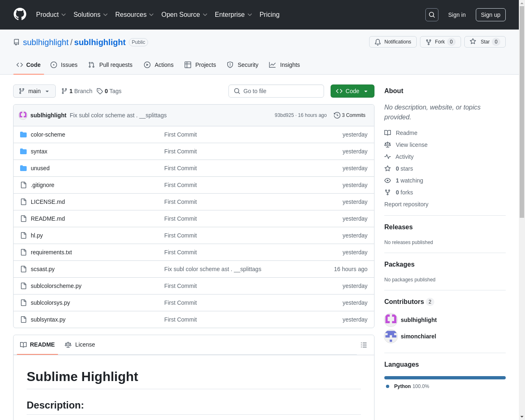Viewport: 525px width, 420px height.
Task: Select the License tab in README panel
Action: pos(80,345)
